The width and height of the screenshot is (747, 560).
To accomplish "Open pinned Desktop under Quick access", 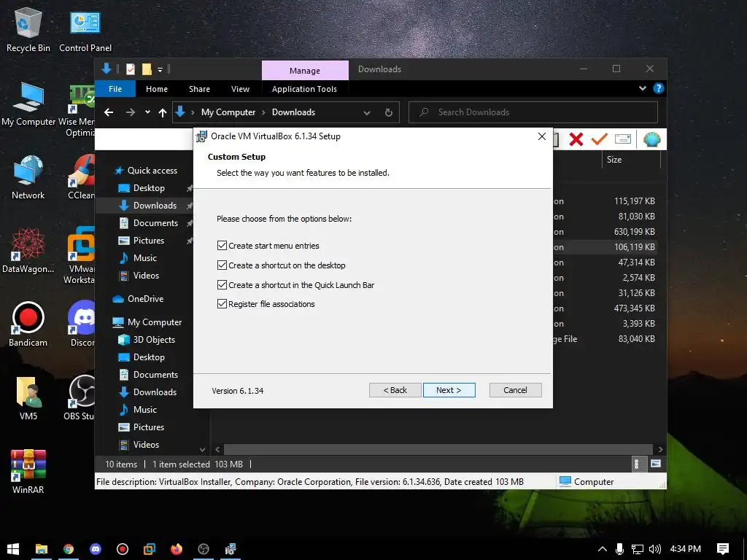I will click(x=149, y=188).
